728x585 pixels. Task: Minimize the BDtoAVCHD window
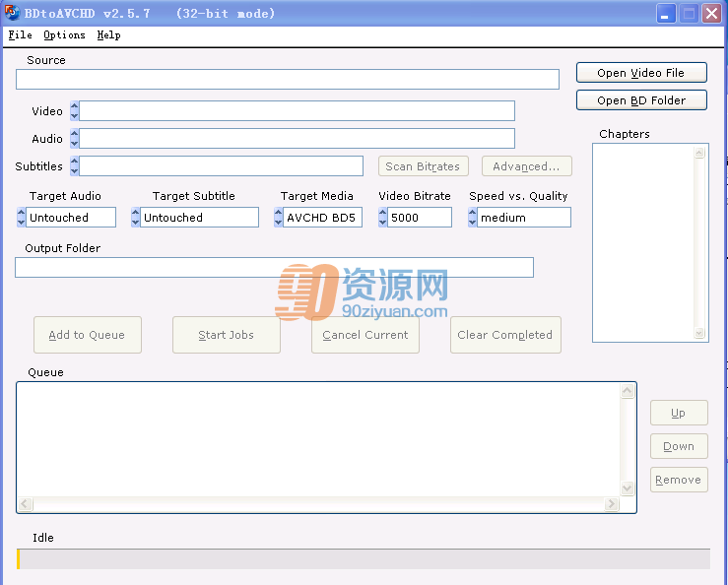[666, 14]
